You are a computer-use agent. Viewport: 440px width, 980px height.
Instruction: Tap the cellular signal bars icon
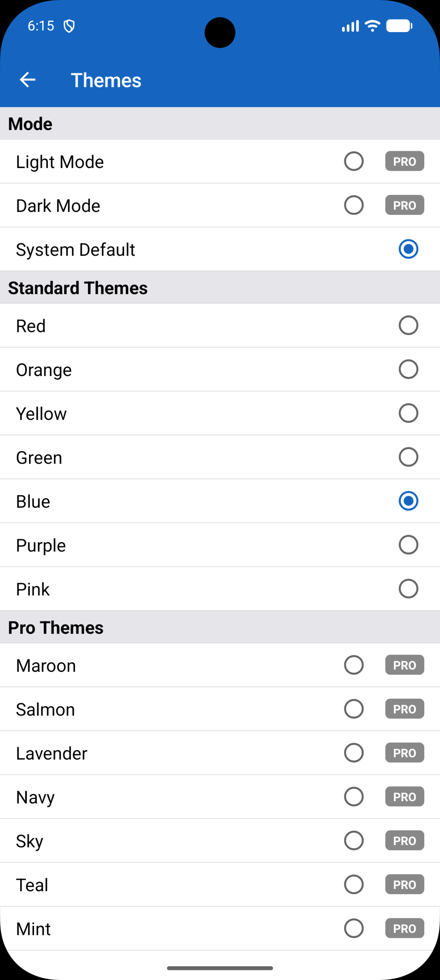pyautogui.click(x=350, y=26)
